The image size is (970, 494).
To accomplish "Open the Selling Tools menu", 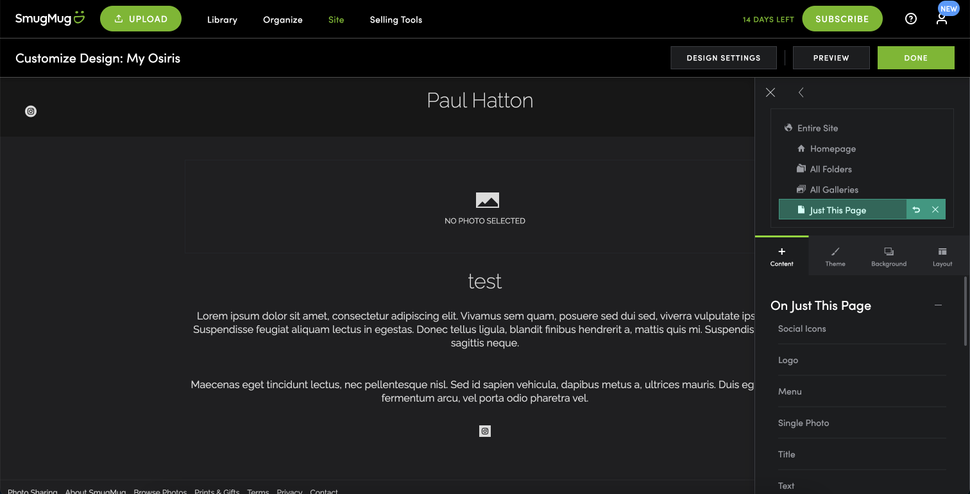I will click(396, 19).
